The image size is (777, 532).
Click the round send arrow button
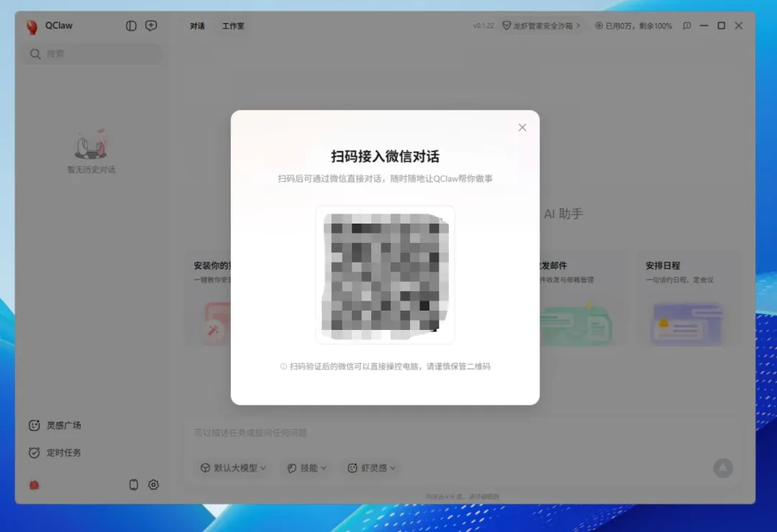pyautogui.click(x=723, y=467)
